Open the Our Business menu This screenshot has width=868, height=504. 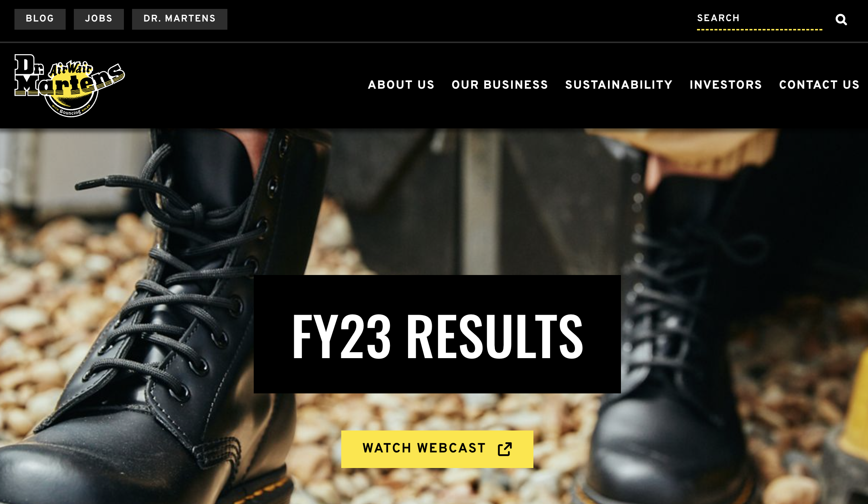tap(500, 85)
